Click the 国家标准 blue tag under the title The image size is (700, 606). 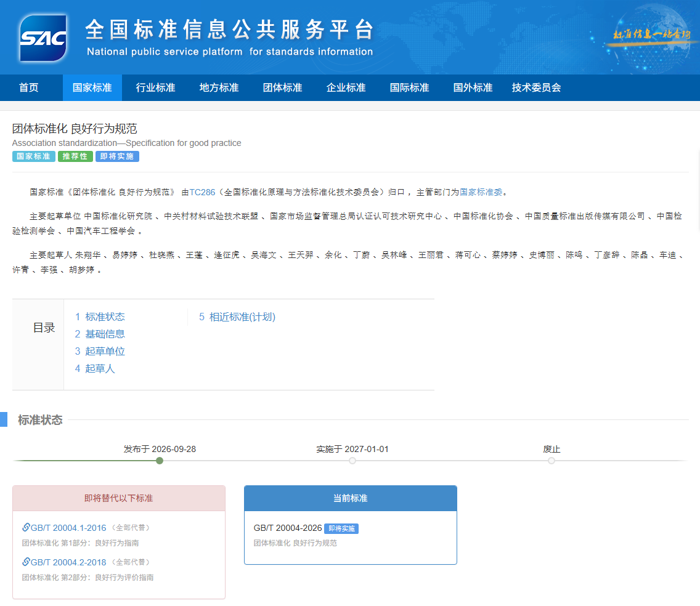[33, 156]
